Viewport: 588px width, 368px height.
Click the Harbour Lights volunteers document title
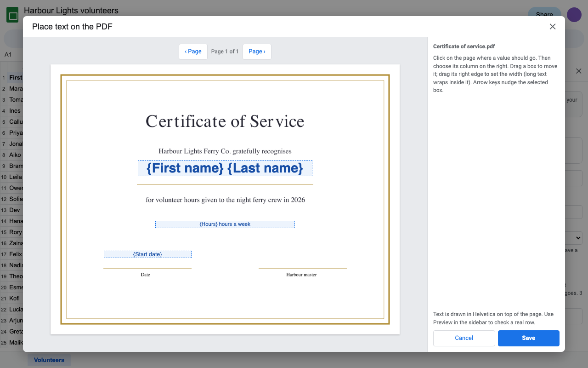tap(71, 11)
